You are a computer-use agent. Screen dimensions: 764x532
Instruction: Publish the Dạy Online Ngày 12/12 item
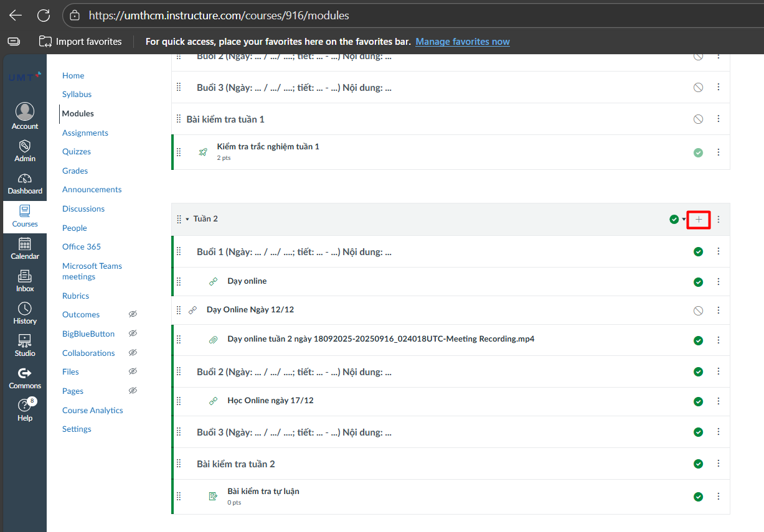point(698,310)
